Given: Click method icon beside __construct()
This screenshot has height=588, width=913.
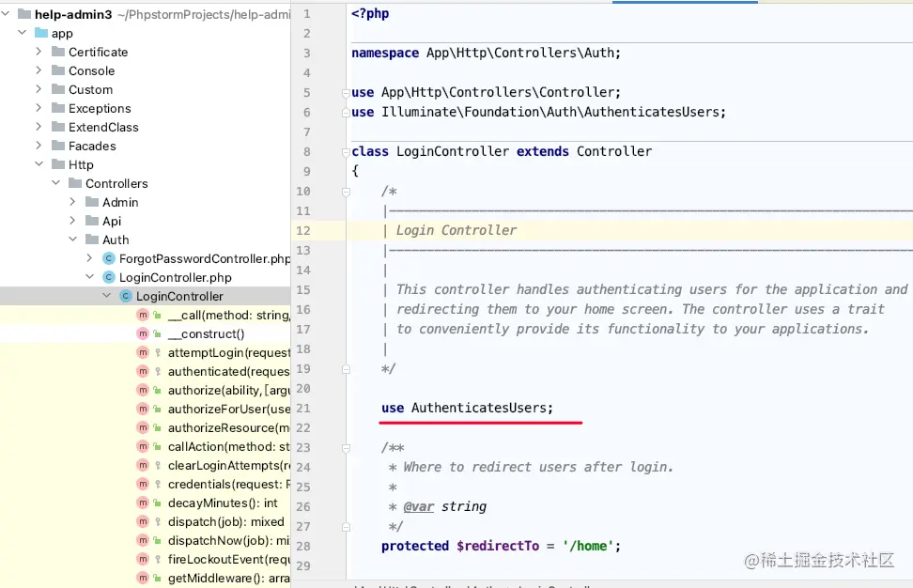Looking at the screenshot, I should point(143,333).
